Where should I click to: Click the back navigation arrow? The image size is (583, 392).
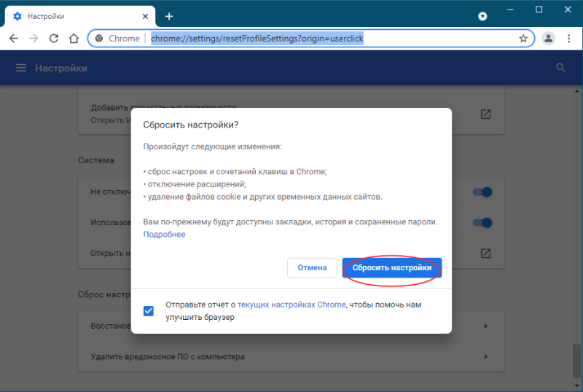click(x=14, y=39)
